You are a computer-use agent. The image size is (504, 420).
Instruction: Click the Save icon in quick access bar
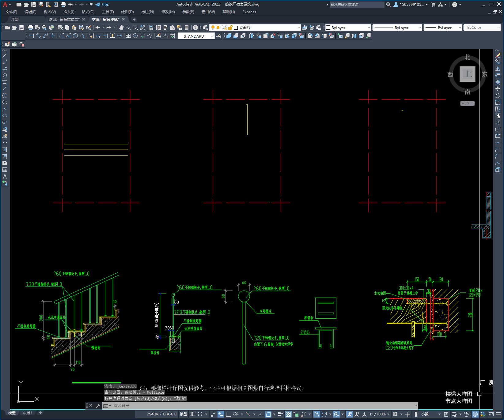point(34,5)
